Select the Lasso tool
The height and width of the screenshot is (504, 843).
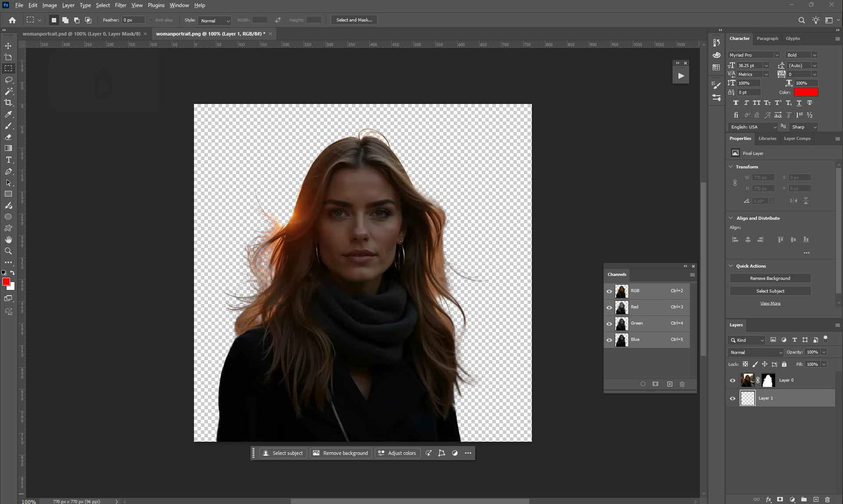tap(8, 80)
